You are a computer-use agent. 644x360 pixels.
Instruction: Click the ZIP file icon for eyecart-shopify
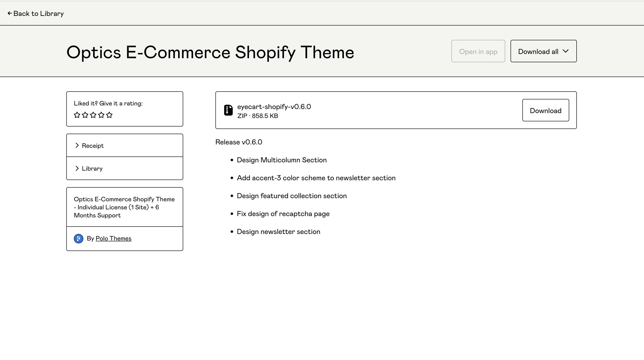(x=228, y=110)
